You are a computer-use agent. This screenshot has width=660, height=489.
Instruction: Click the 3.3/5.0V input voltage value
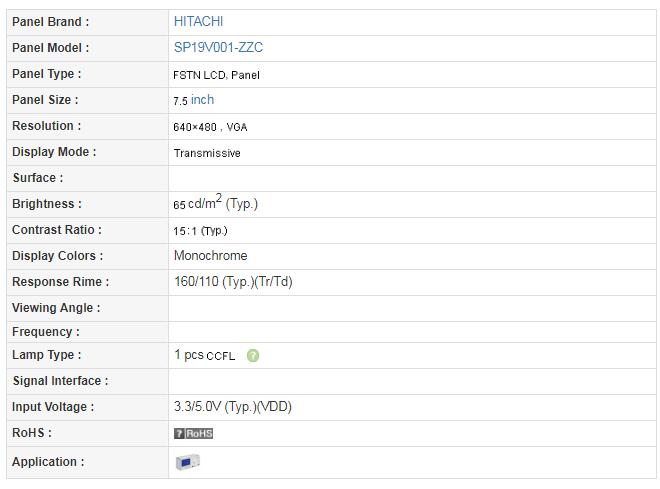(x=233, y=407)
